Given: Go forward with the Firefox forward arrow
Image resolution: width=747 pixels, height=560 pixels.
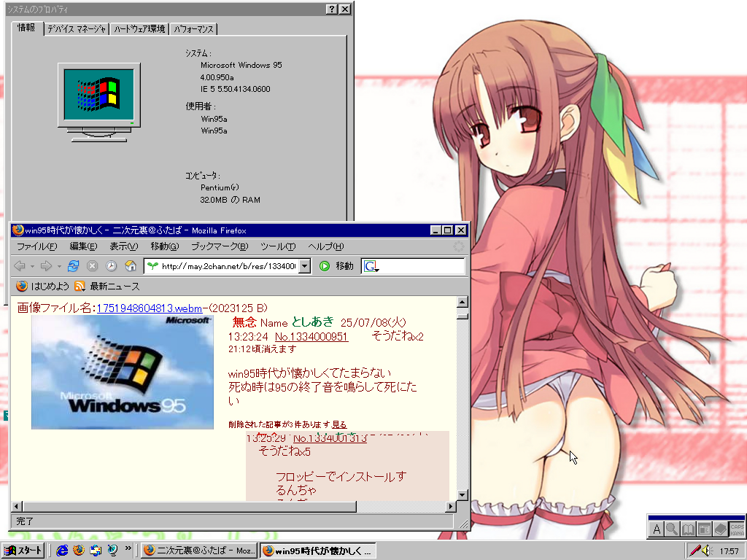Looking at the screenshot, I should (x=46, y=265).
